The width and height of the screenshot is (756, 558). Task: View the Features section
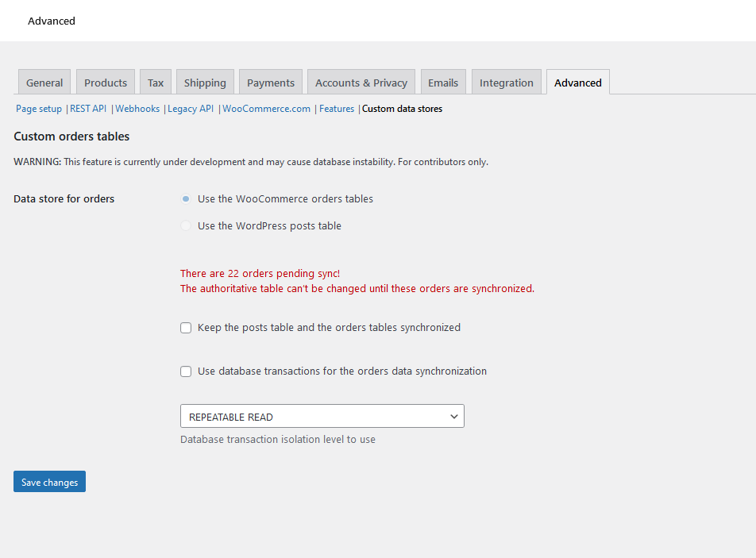tap(336, 108)
